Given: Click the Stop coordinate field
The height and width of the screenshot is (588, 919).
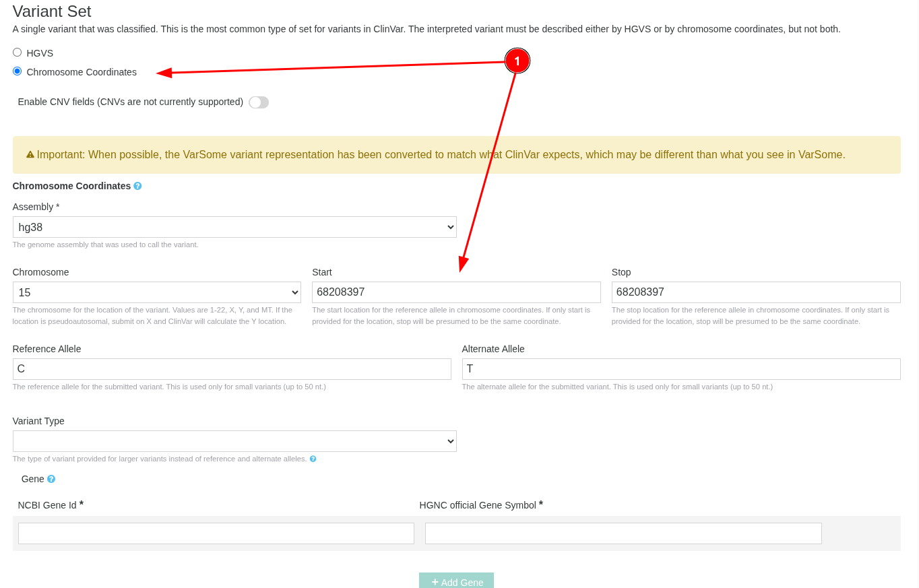Looking at the screenshot, I should pos(756,292).
